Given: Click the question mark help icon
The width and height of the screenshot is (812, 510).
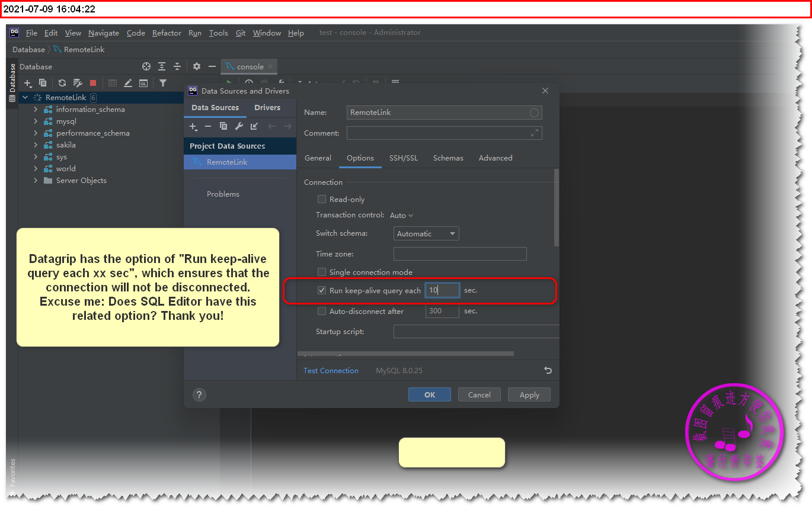Looking at the screenshot, I should tap(200, 395).
